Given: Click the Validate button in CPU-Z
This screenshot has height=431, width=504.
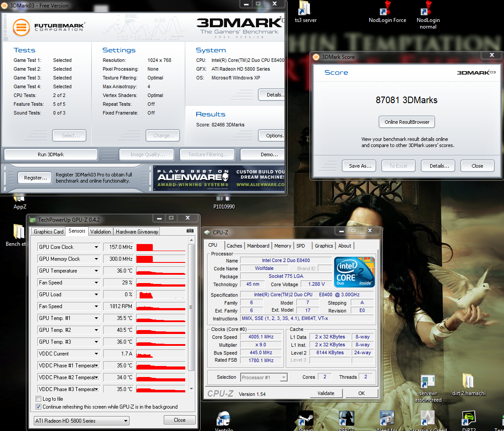Looking at the screenshot, I should click(326, 393).
